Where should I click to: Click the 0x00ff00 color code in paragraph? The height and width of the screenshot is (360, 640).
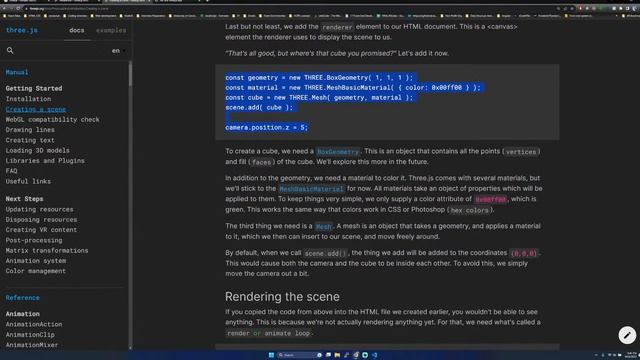[x=490, y=200]
